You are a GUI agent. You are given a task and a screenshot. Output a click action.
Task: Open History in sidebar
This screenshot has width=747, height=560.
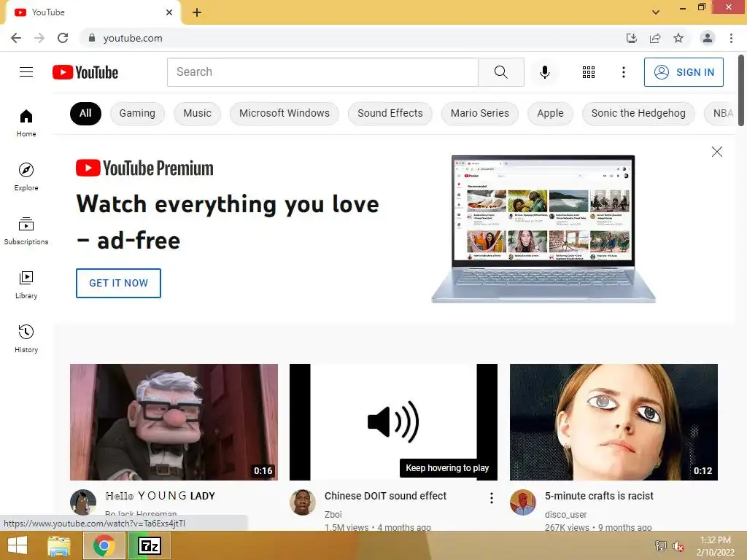[x=26, y=338]
